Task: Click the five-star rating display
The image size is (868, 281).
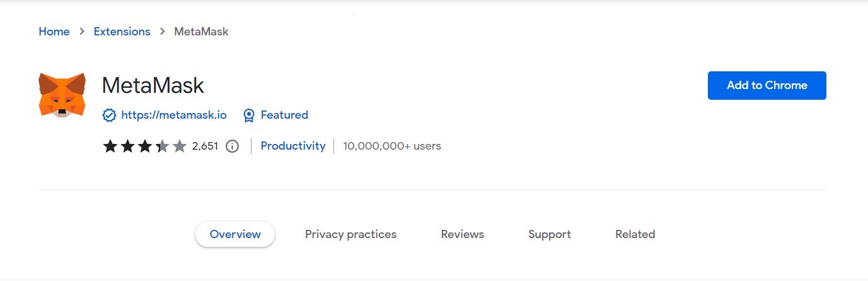Action: [x=144, y=146]
